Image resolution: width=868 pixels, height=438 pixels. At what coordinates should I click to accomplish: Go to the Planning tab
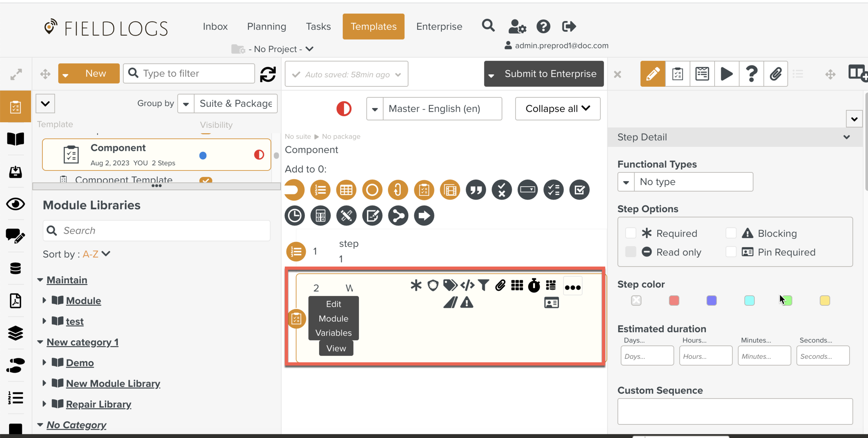[266, 26]
